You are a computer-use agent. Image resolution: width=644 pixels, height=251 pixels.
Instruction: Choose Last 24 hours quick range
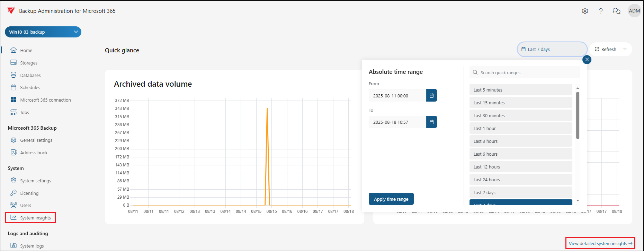520,180
